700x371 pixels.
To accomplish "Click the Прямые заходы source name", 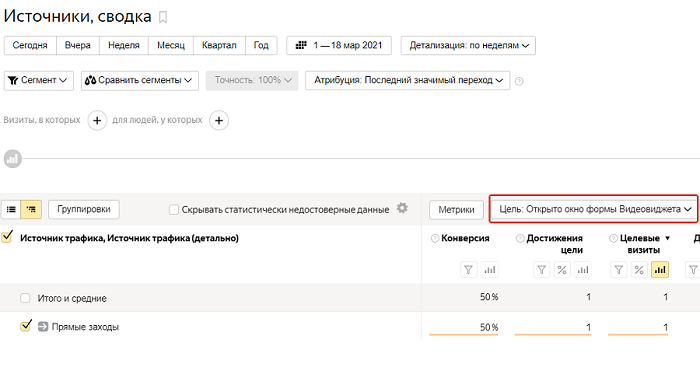I will (x=85, y=327).
